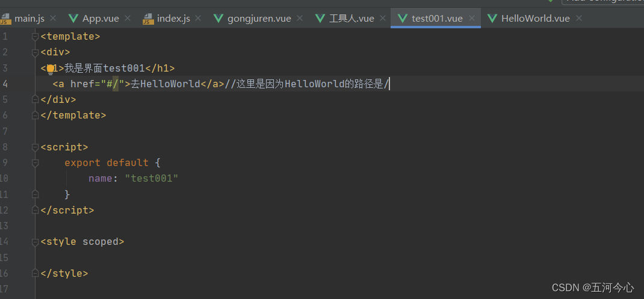Close the index.js tab
This screenshot has height=299, width=644.
click(199, 19)
